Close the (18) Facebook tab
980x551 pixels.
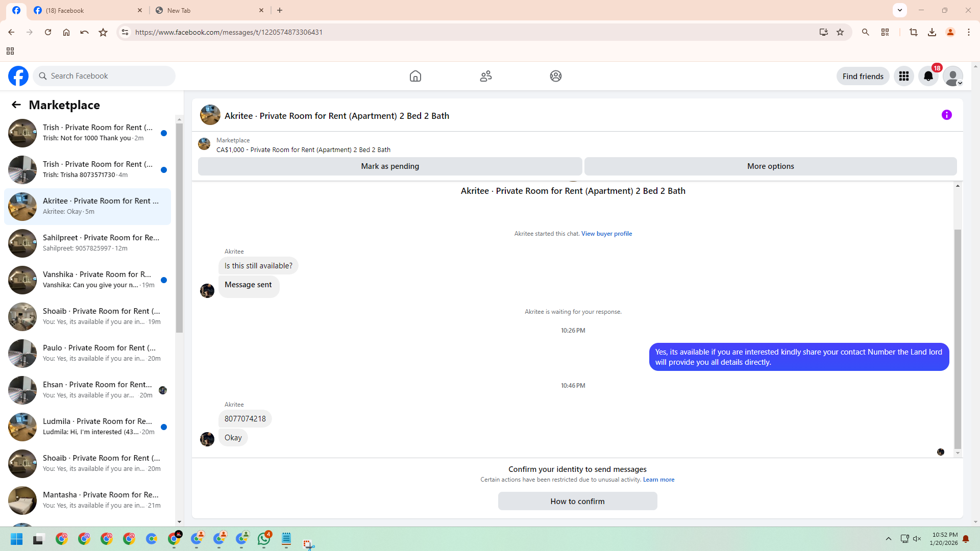click(x=140, y=10)
